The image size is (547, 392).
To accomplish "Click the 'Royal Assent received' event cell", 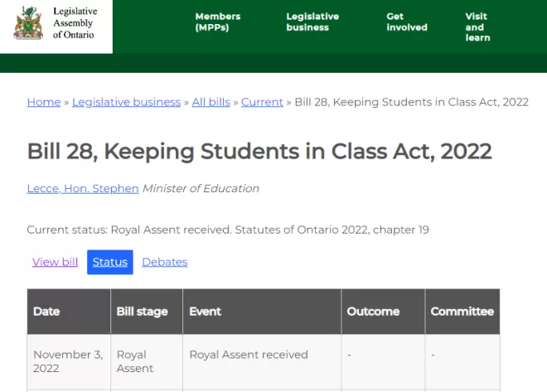I will pos(262,361).
